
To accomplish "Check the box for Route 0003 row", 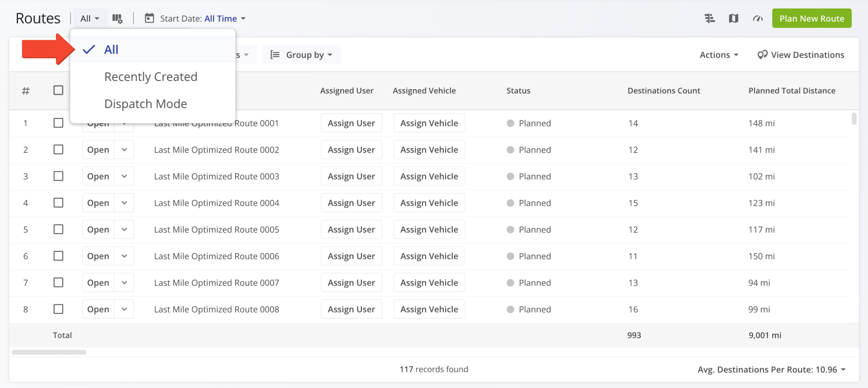I will [x=58, y=176].
